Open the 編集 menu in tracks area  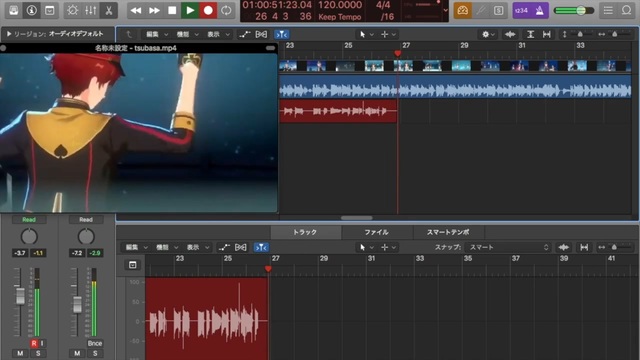point(157,35)
